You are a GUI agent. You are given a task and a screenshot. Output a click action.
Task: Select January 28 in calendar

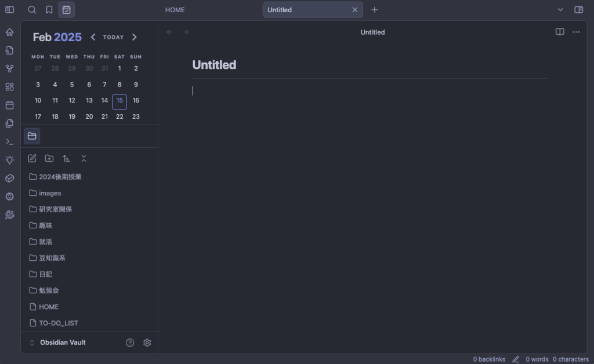tap(55, 68)
